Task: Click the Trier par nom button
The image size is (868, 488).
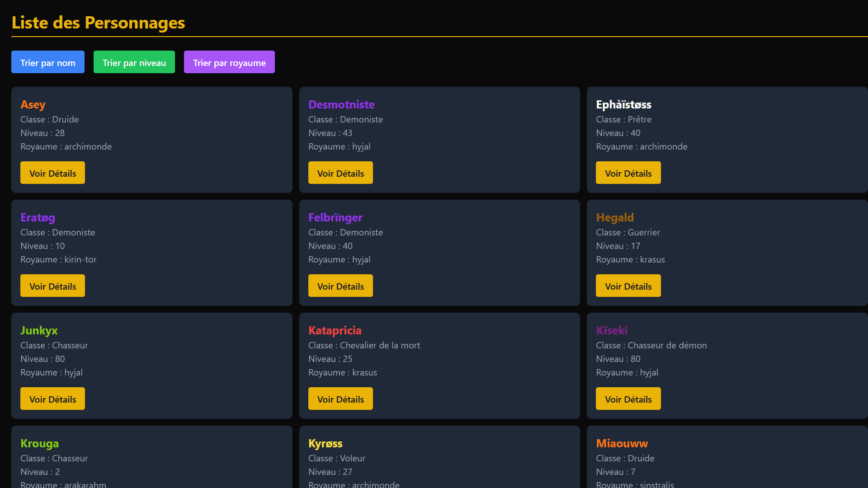Action: click(48, 62)
